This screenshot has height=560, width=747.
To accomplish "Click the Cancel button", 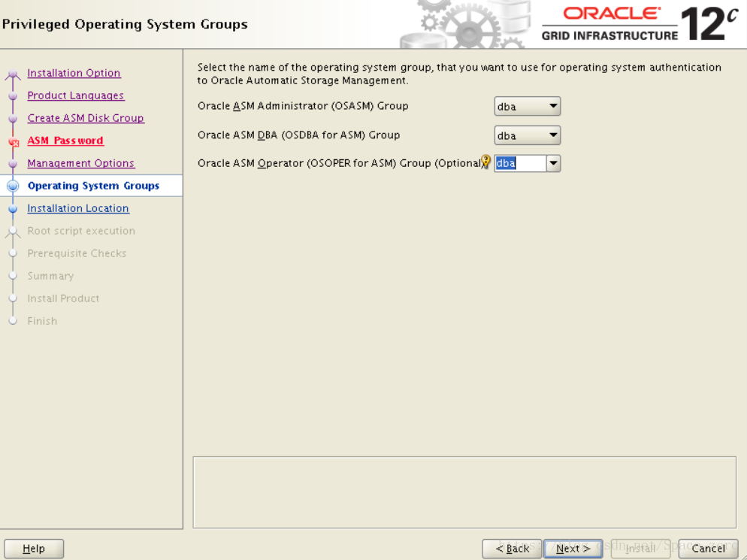I will point(708,549).
